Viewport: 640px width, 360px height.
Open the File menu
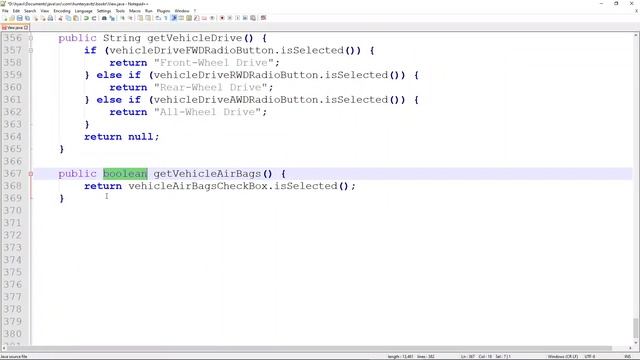click(5, 11)
